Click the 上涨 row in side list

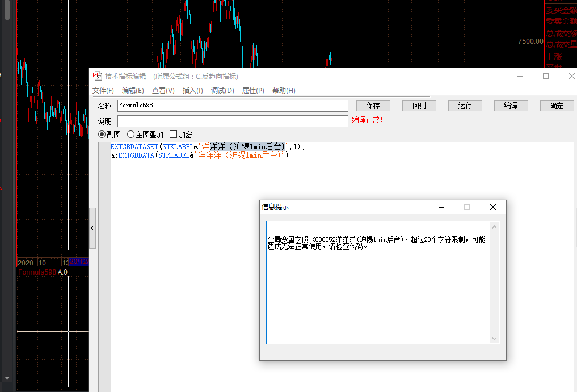pyautogui.click(x=554, y=57)
